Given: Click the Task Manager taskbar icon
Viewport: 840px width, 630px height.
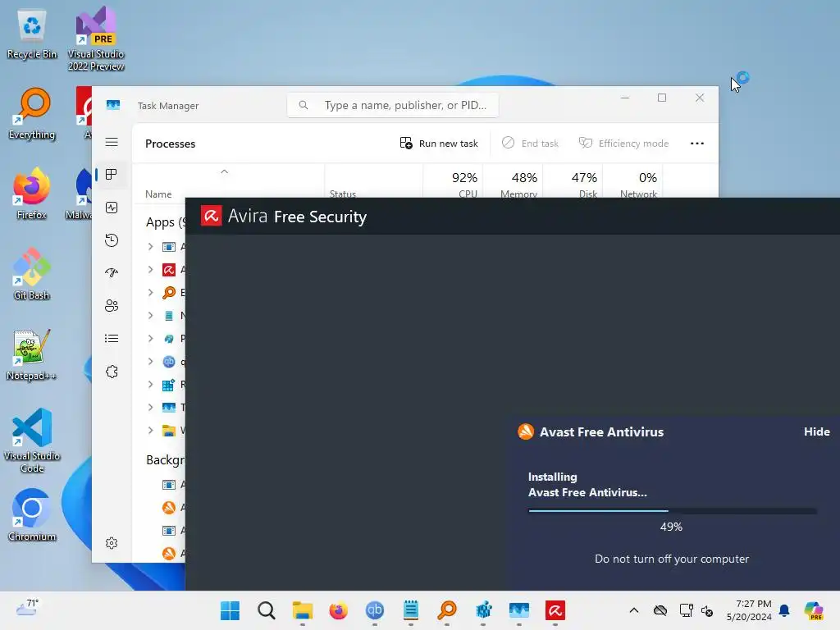Looking at the screenshot, I should pyautogui.click(x=519, y=610).
